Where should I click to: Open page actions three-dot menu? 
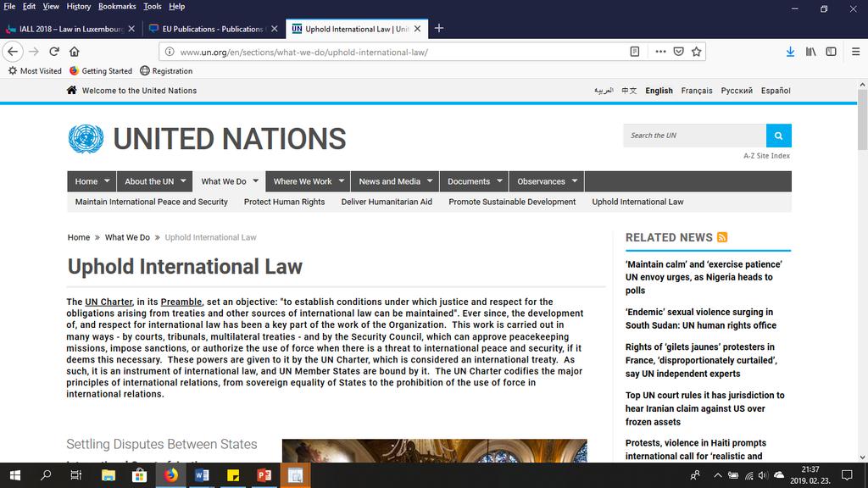pos(660,52)
